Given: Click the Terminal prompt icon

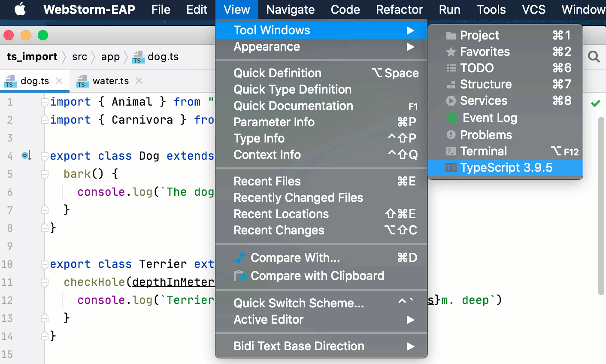Looking at the screenshot, I should tap(451, 151).
